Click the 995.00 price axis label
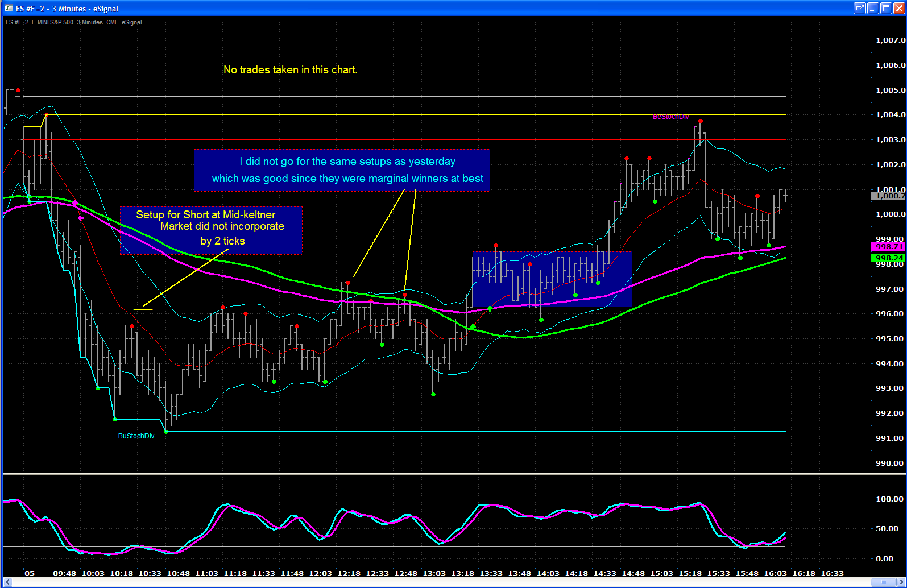Screen dimensions: 907x588 [x=891, y=339]
